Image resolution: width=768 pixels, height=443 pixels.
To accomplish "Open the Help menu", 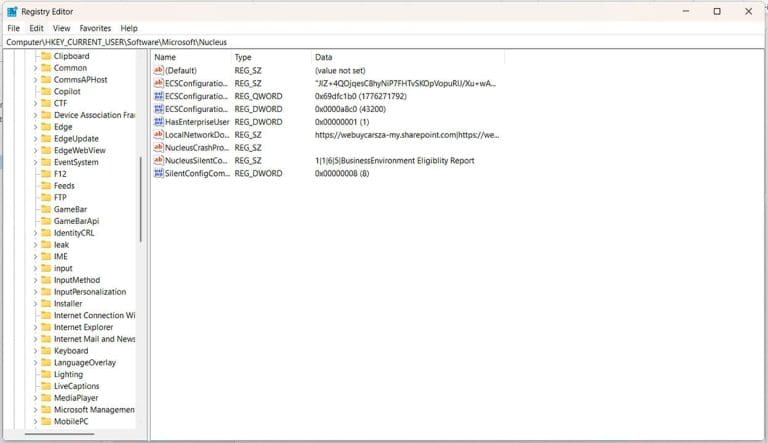I will pyautogui.click(x=129, y=28).
